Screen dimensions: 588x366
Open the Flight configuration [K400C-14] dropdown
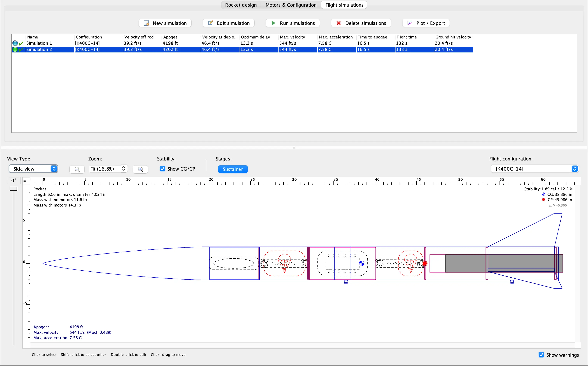click(535, 169)
